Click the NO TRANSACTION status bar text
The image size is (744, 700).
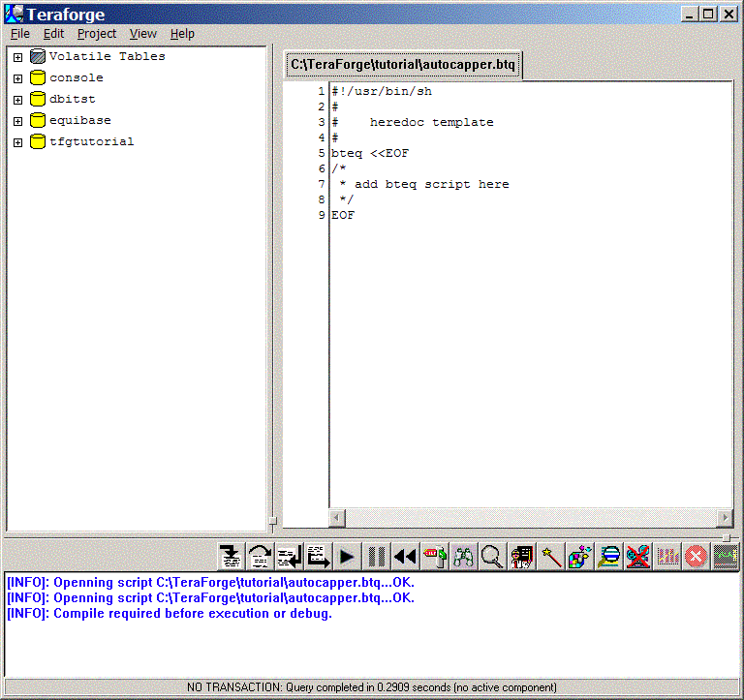(x=372, y=687)
